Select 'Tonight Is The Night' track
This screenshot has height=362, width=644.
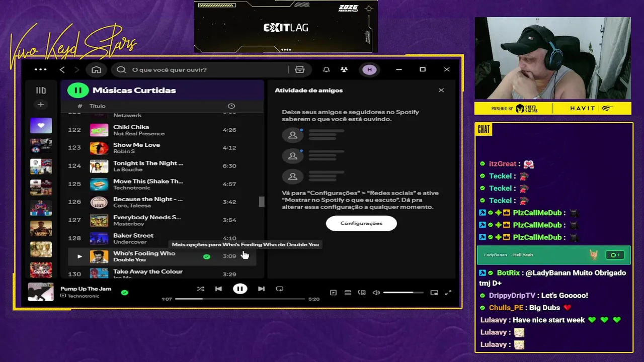[148, 163]
